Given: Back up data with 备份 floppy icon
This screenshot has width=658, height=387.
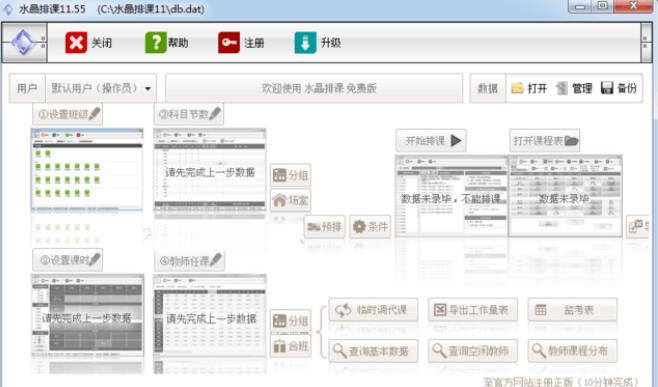Looking at the screenshot, I should (x=607, y=88).
